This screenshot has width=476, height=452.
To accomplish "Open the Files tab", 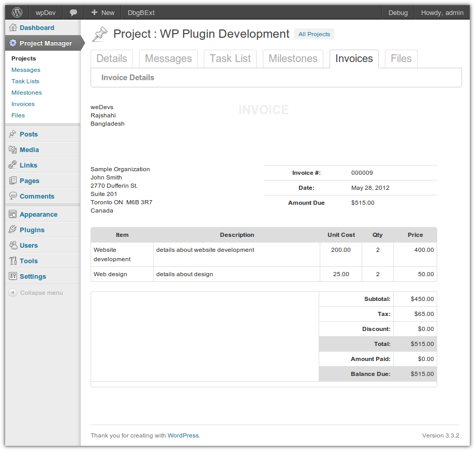I will (401, 58).
